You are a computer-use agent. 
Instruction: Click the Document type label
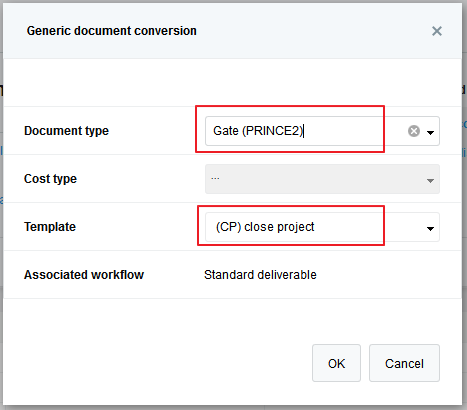click(x=66, y=131)
